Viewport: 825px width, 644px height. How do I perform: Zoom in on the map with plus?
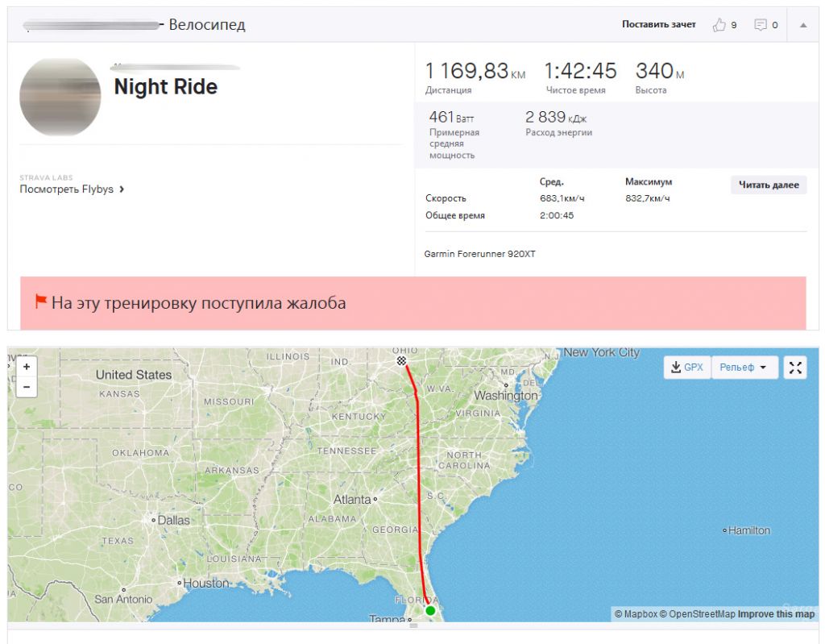pos(27,367)
